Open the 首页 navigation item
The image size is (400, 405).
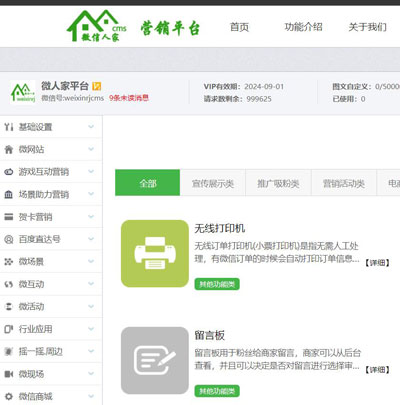click(239, 27)
